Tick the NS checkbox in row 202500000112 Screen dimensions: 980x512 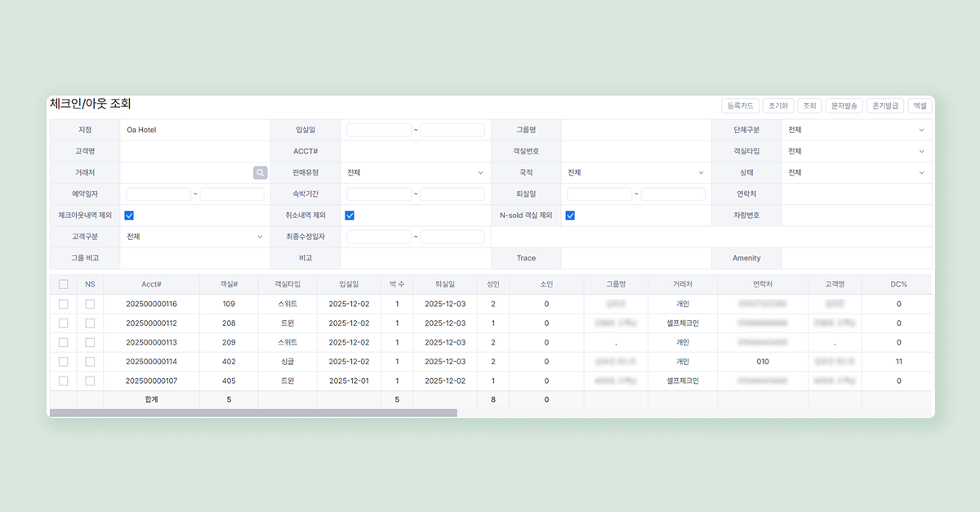(90, 323)
